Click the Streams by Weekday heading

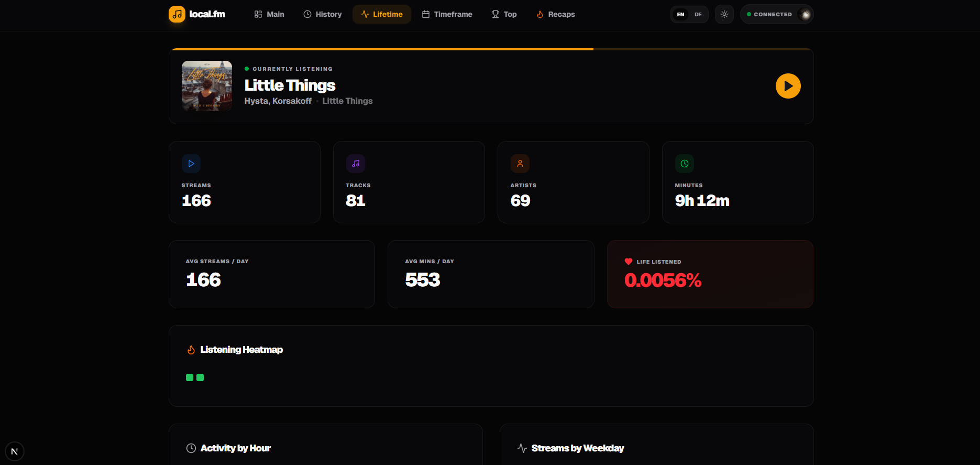point(578,448)
